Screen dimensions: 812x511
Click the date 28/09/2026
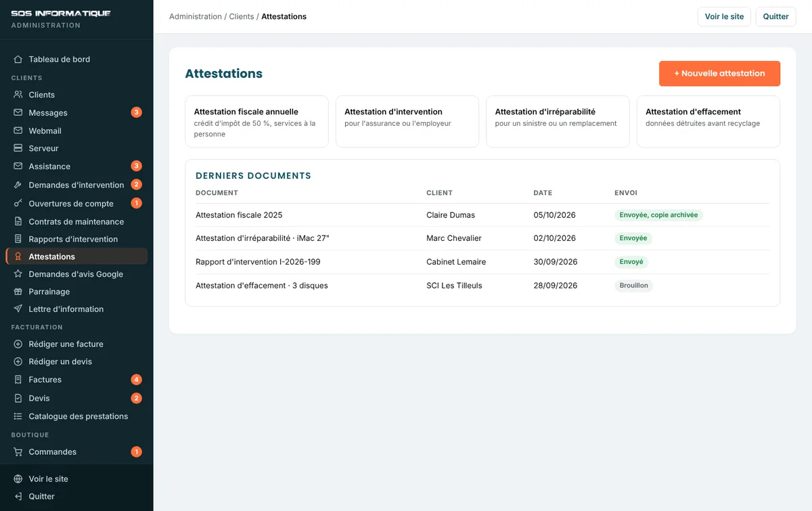[x=556, y=286]
